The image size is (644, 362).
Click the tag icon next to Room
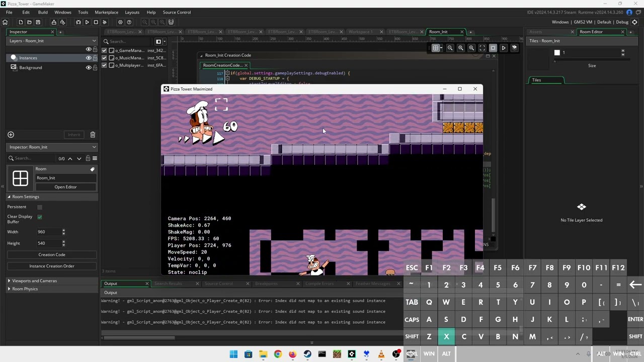tap(92, 169)
